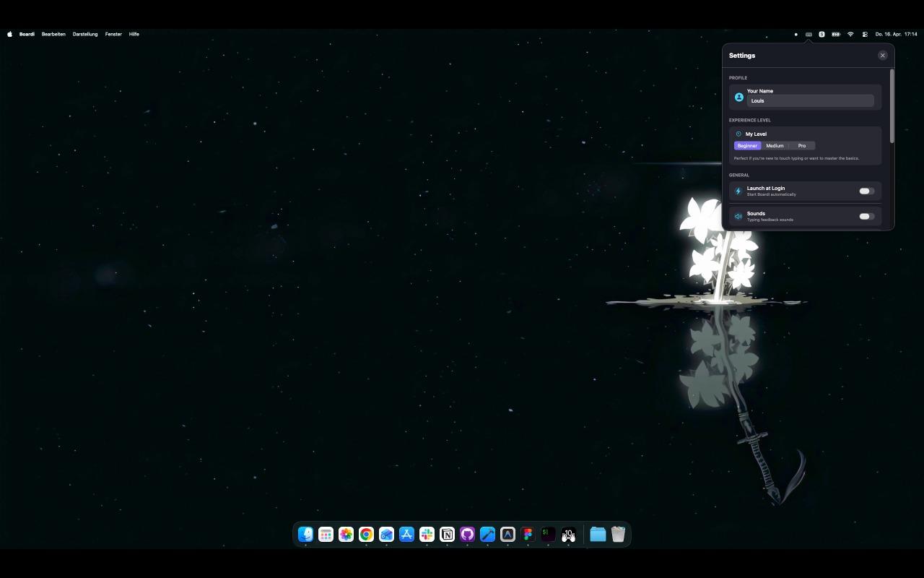Click the profile avatar icon beside Your Name
This screenshot has width=924, height=578.
739,97
